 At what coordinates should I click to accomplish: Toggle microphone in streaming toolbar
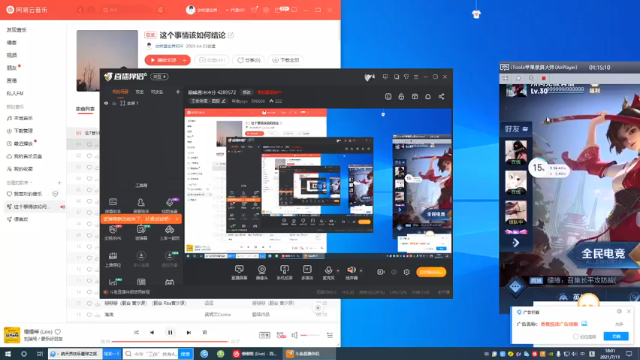tap(328, 272)
